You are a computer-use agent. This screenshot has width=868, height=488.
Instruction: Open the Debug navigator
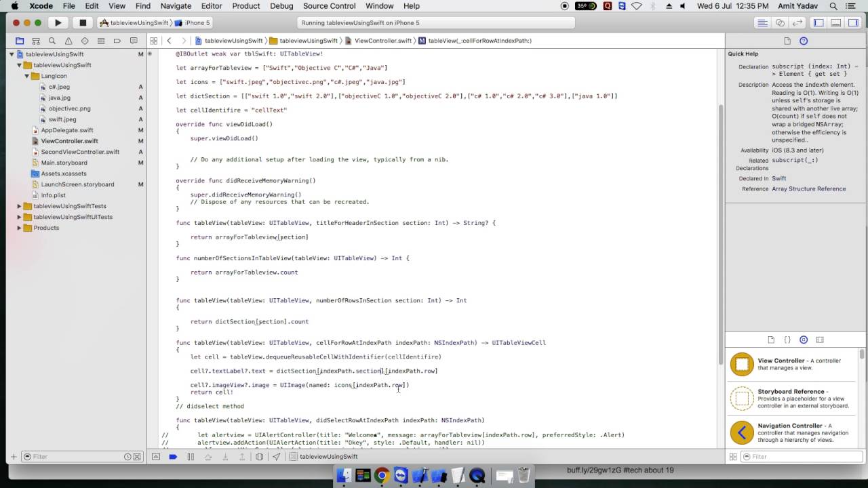pos(101,41)
